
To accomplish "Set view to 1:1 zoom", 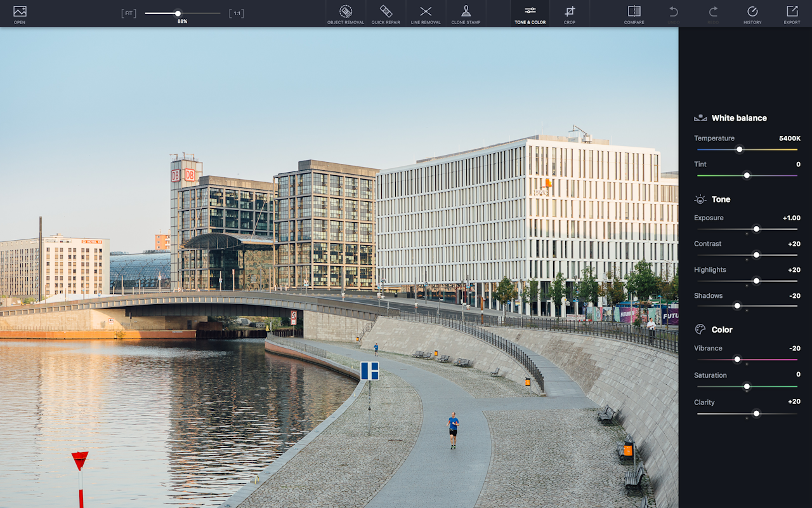I will click(235, 12).
